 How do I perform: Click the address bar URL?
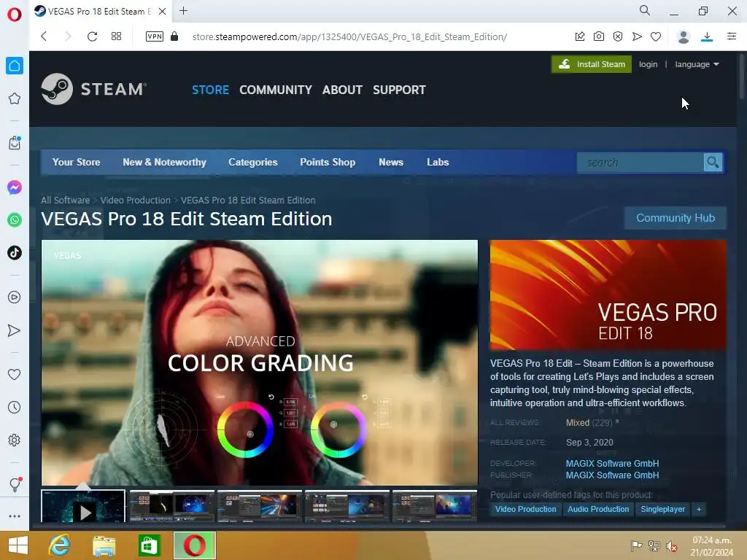click(349, 36)
